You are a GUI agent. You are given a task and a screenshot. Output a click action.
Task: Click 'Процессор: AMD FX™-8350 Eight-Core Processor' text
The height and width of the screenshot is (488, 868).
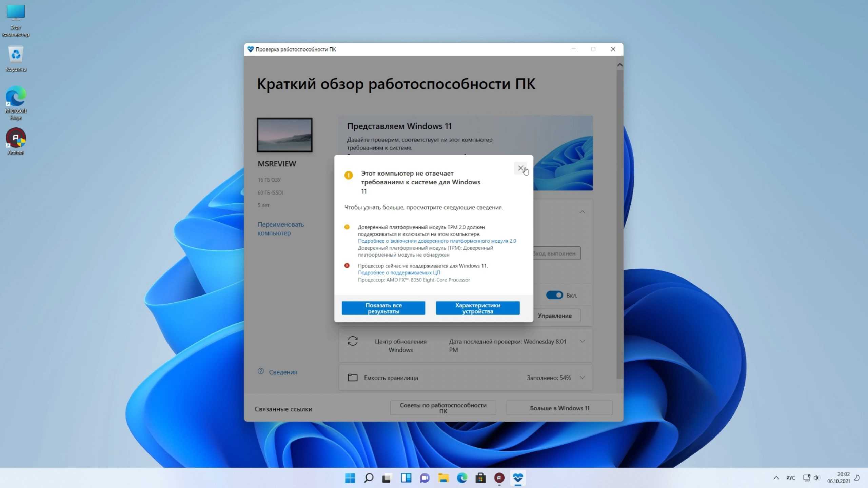414,280
